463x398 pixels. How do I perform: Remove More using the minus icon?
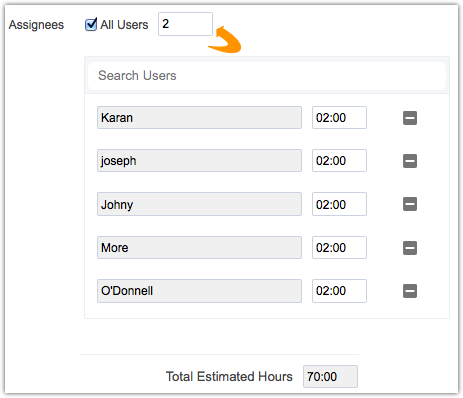click(x=410, y=248)
